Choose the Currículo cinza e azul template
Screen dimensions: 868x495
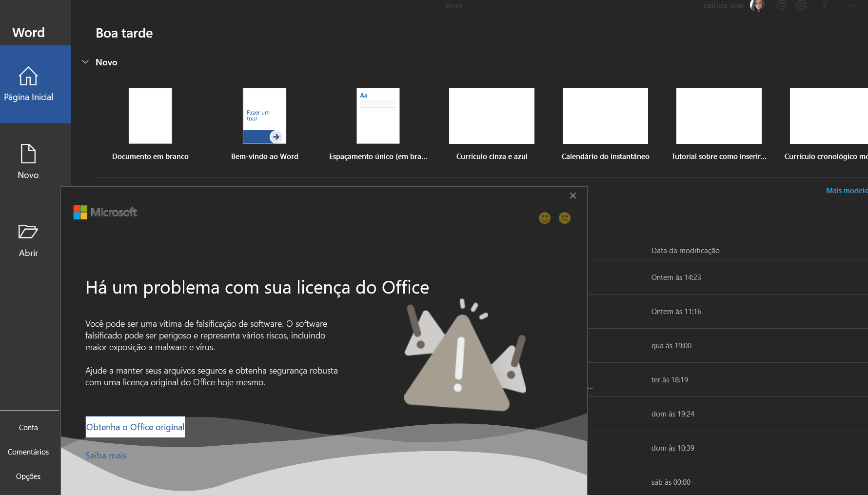click(492, 124)
